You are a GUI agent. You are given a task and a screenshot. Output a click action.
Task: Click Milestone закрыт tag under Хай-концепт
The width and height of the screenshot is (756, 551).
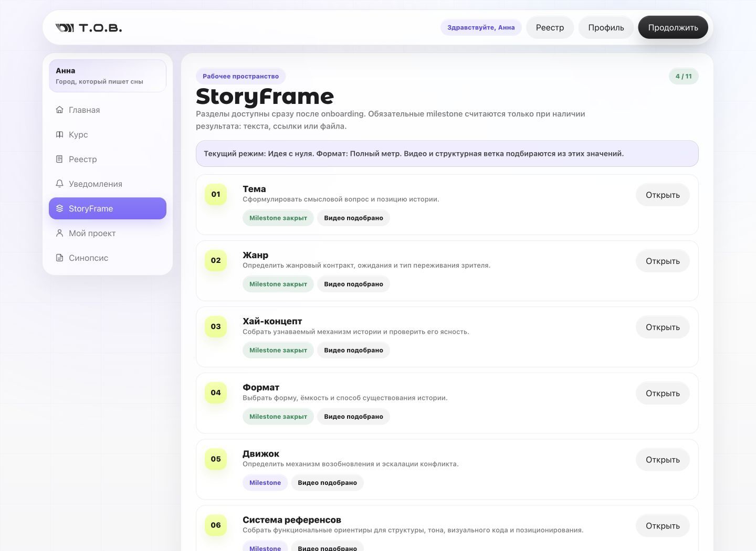click(278, 350)
